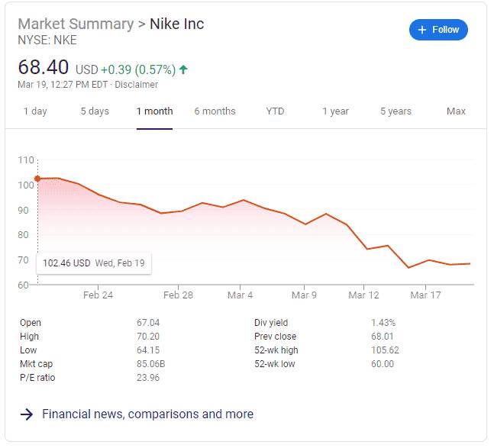Click the Mar 17 label on chart axis
494x448 pixels.
coord(425,295)
